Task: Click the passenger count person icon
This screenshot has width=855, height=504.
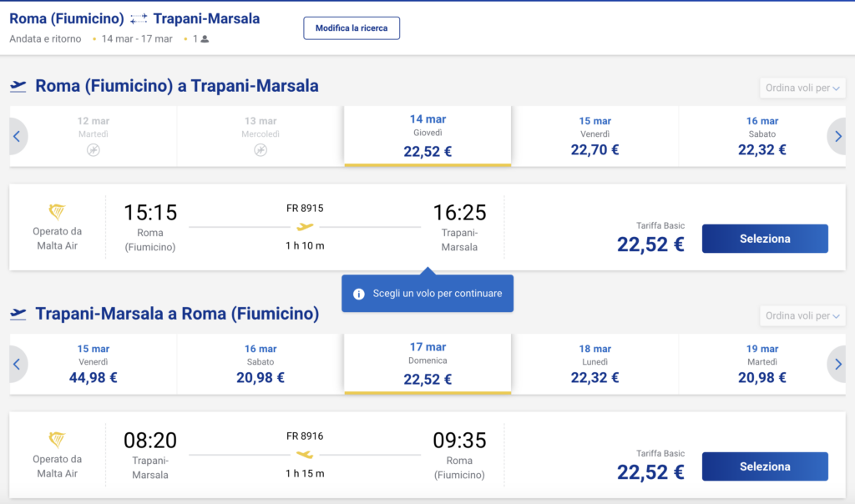Action: (x=205, y=39)
